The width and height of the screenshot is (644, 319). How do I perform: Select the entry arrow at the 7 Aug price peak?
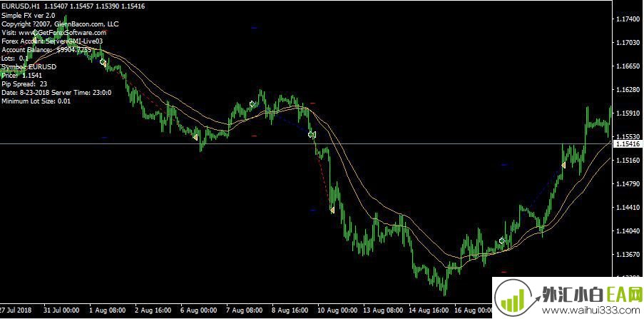click(252, 103)
